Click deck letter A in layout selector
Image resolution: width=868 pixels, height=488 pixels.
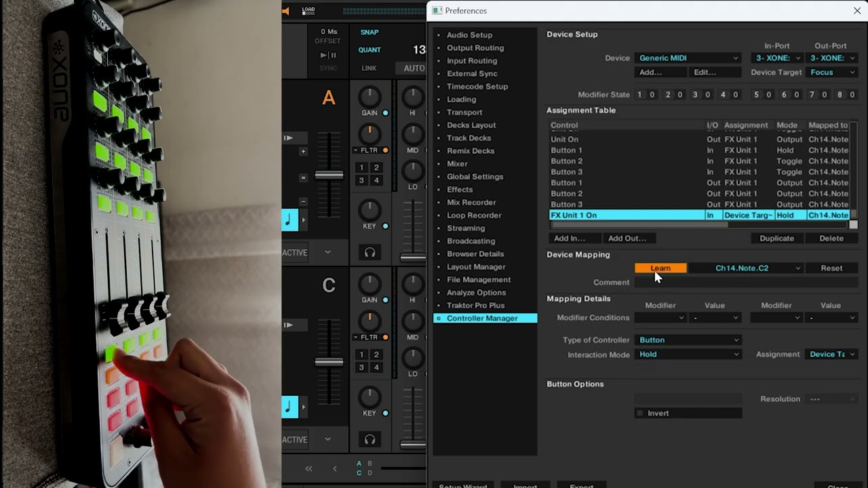click(359, 464)
